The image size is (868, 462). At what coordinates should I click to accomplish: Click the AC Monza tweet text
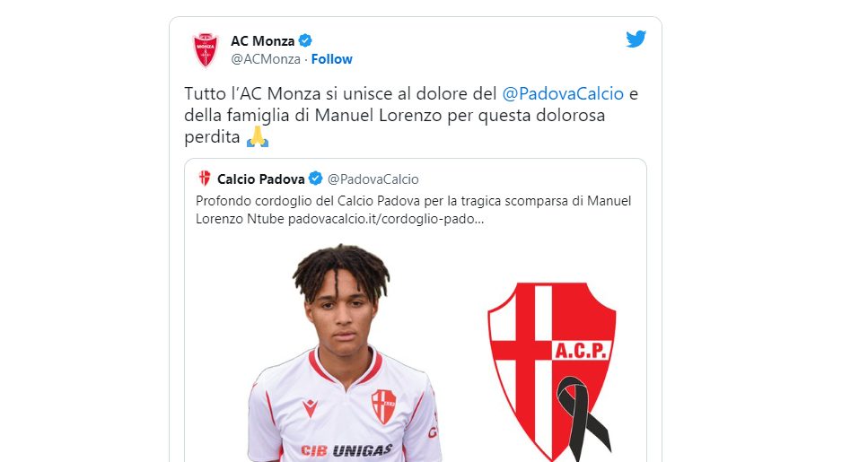click(x=411, y=115)
